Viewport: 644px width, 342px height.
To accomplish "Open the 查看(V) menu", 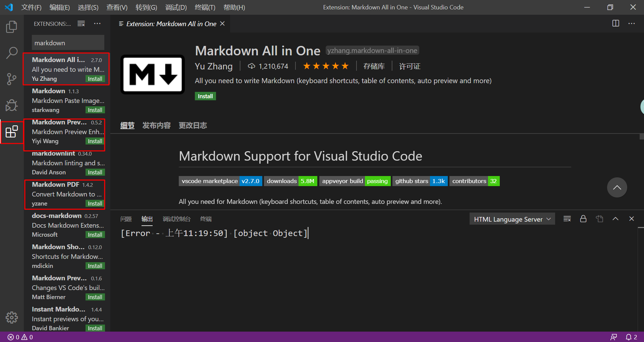I will point(117,7).
